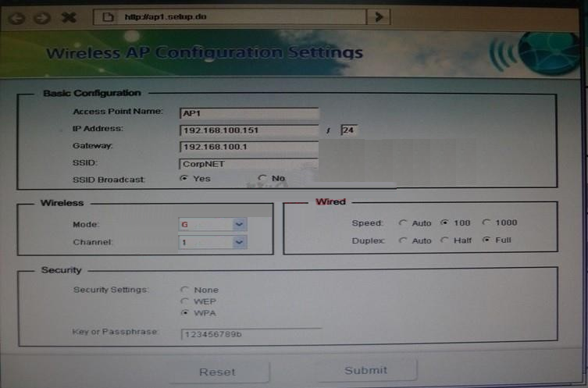588x388 pixels.
Task: Choose WEP security setting
Action: click(185, 301)
